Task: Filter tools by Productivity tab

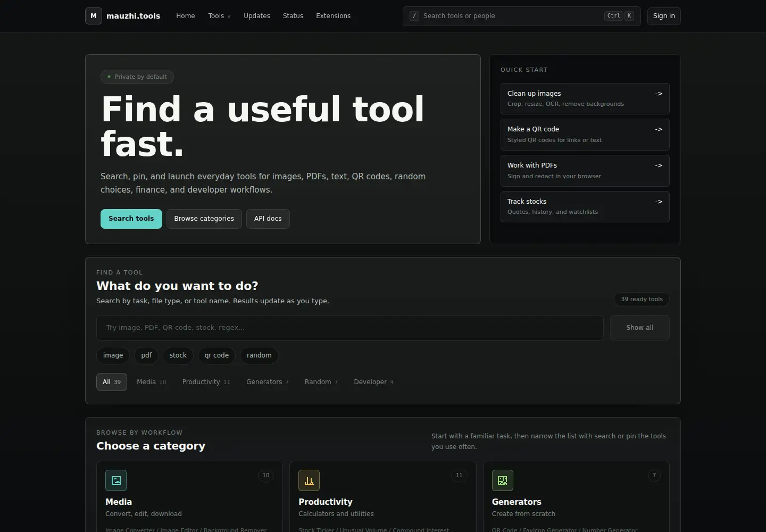Action: (x=206, y=382)
